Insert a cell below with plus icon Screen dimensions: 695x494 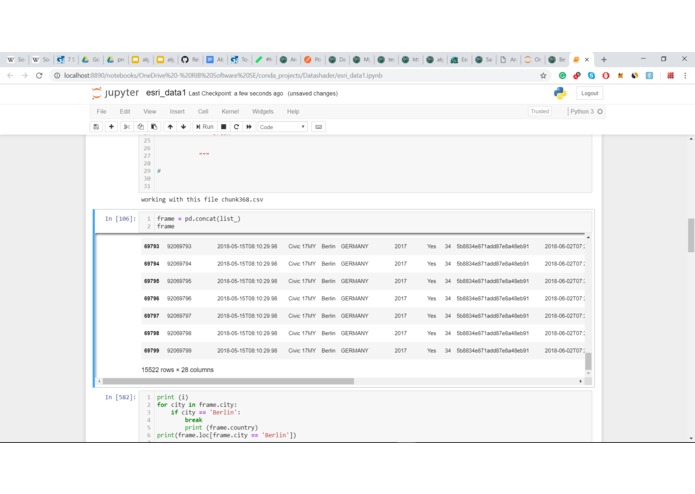(x=111, y=127)
